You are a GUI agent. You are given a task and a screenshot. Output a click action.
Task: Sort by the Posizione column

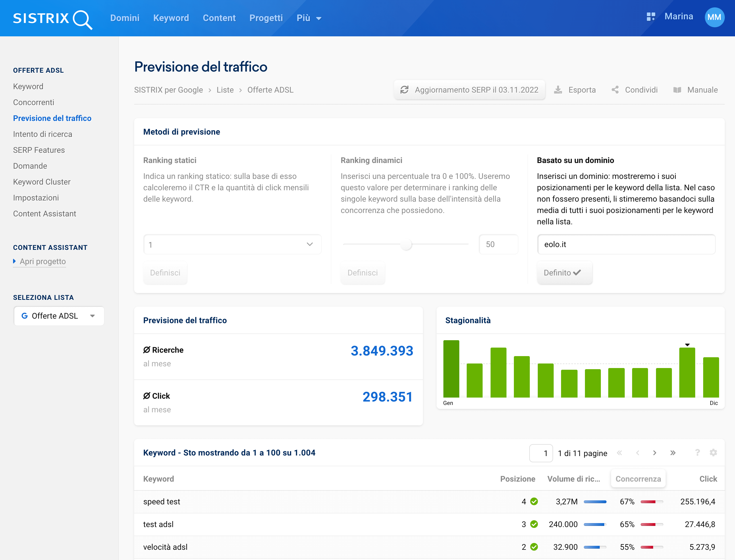pyautogui.click(x=518, y=479)
